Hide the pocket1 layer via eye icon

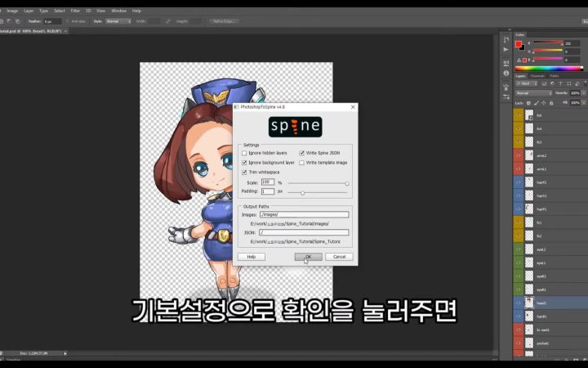point(519,343)
